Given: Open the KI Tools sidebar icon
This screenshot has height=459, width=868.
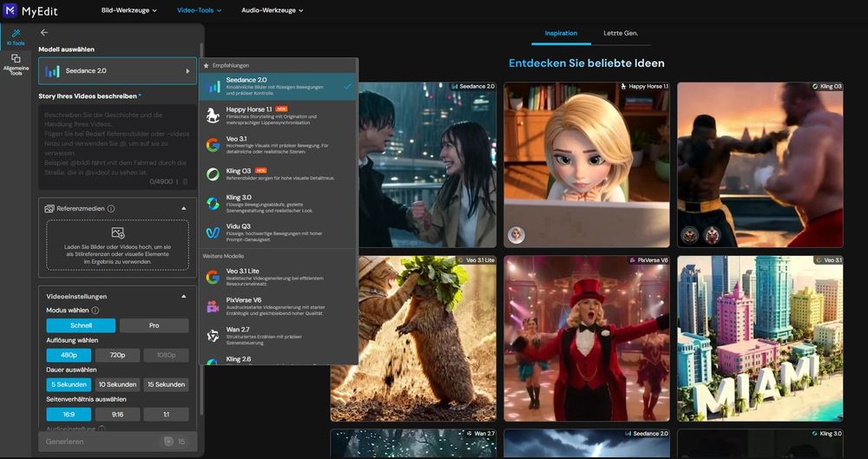Looking at the screenshot, I should pyautogui.click(x=16, y=36).
